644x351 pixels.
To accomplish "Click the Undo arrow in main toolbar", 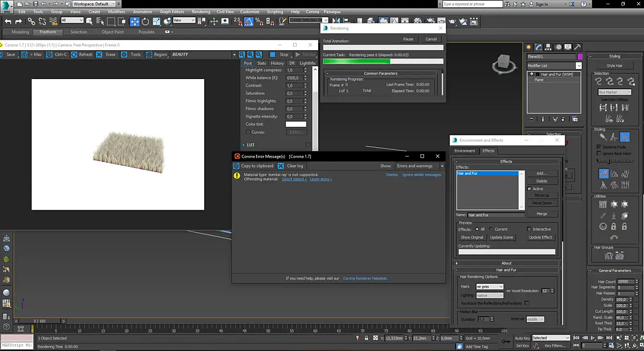I will coord(8,21).
